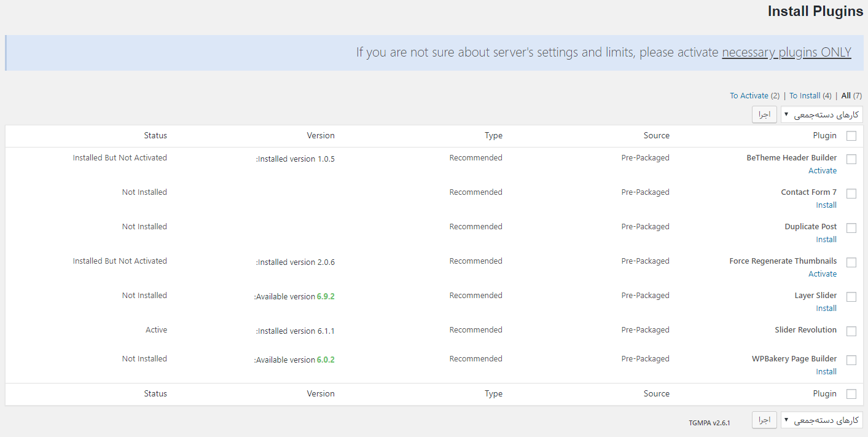Viewport: 868px width, 437px height.
Task: Click the top اجرا apply button
Action: point(764,114)
